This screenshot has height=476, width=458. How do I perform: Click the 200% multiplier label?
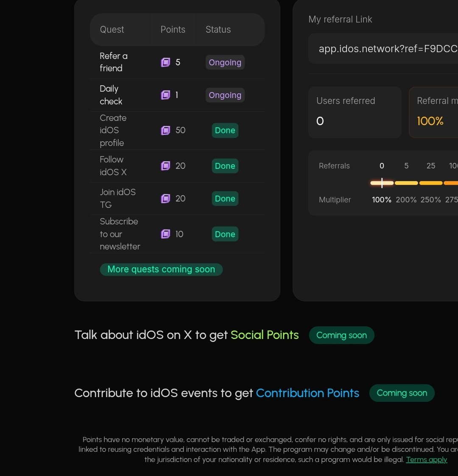[406, 200]
